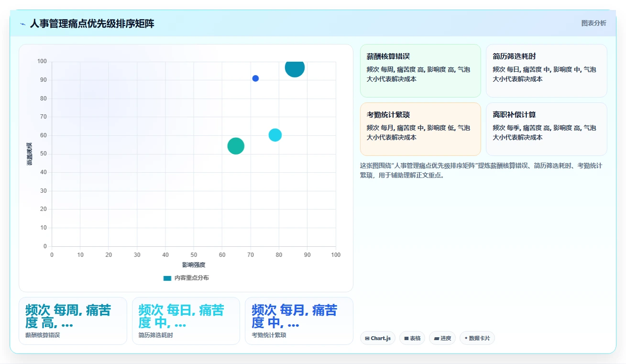
Task: Open the 离职补偿计算 card
Action: (547, 129)
